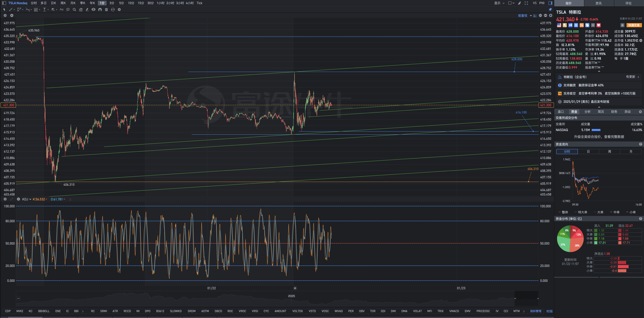
Task: Select the cursor pointer tool
Action: [4, 10]
